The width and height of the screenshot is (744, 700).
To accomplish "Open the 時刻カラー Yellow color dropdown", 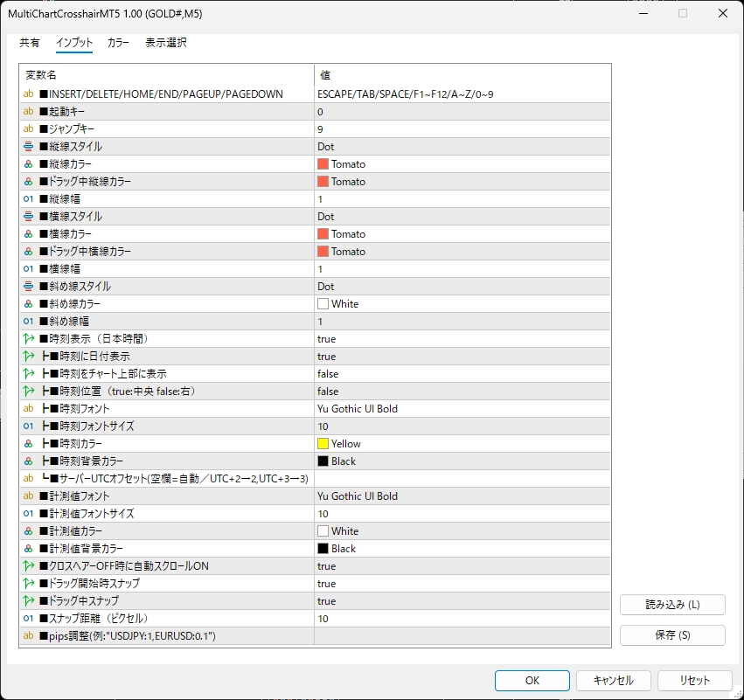I will tap(462, 444).
